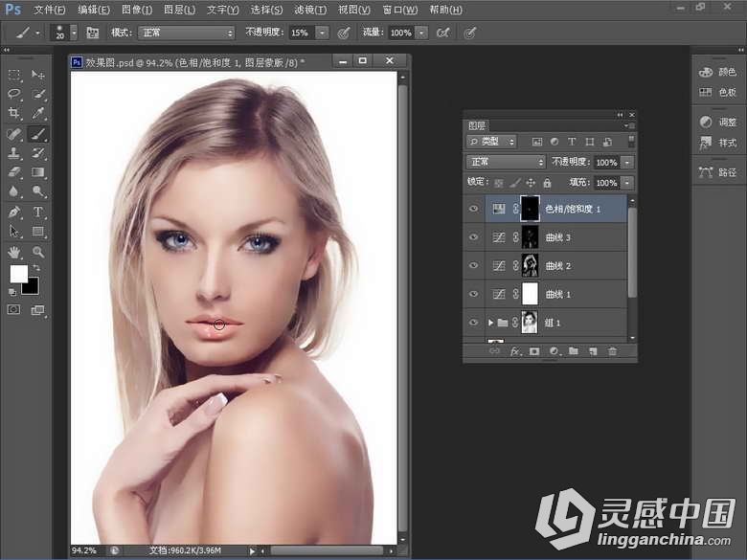Select the Rectangular Marquee tool
This screenshot has height=560, width=747.
coord(14,75)
